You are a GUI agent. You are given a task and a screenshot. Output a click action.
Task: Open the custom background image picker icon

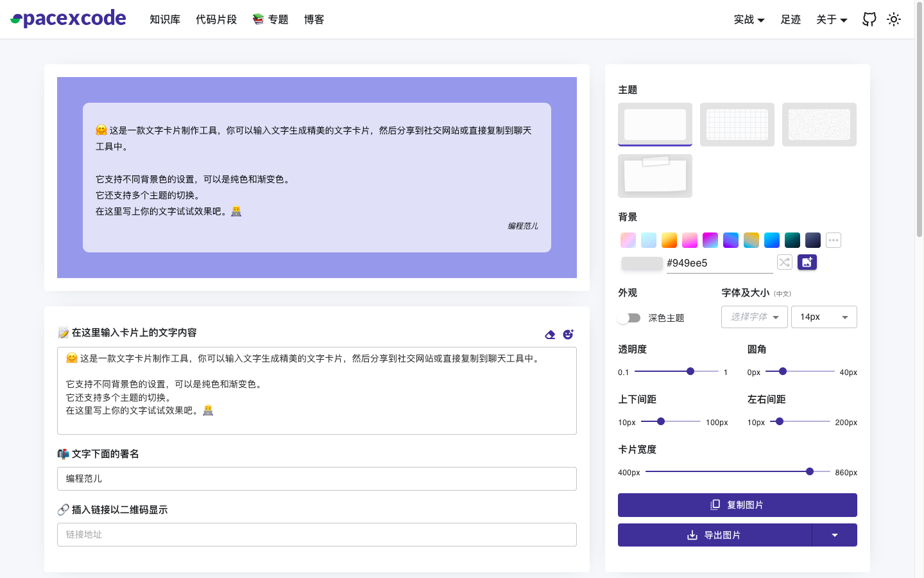[x=807, y=262]
